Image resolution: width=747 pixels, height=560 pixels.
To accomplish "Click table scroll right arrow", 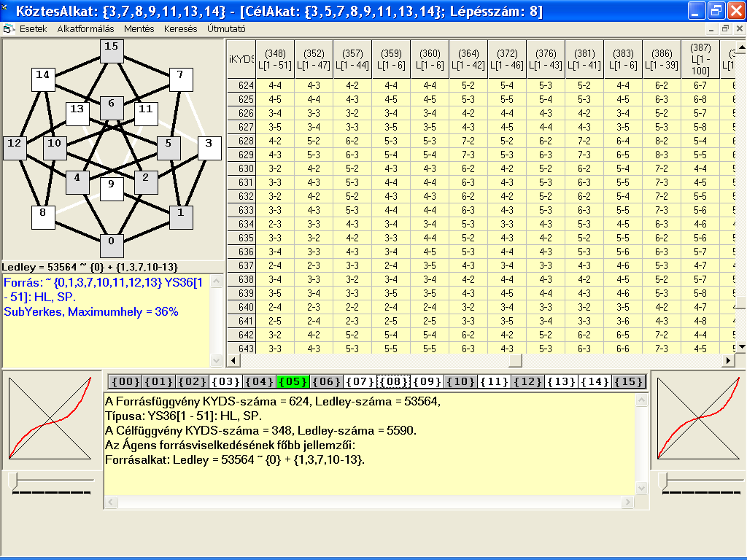I will pyautogui.click(x=728, y=360).
